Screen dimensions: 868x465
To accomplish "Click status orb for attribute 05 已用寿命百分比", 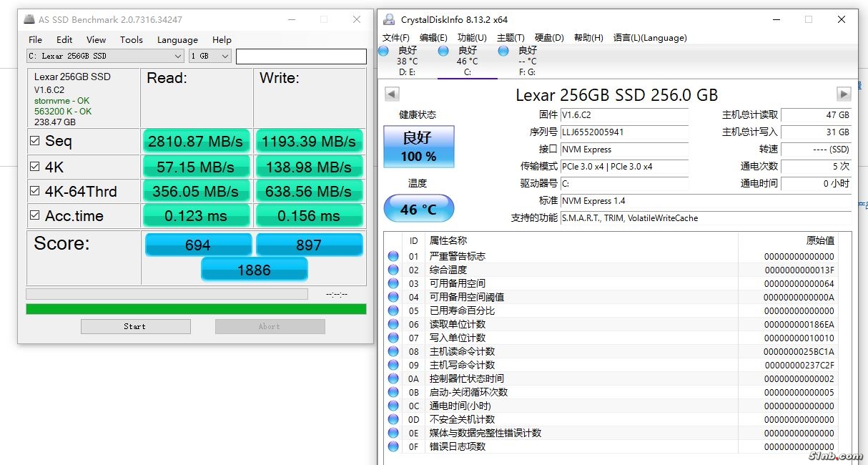I will point(393,310).
